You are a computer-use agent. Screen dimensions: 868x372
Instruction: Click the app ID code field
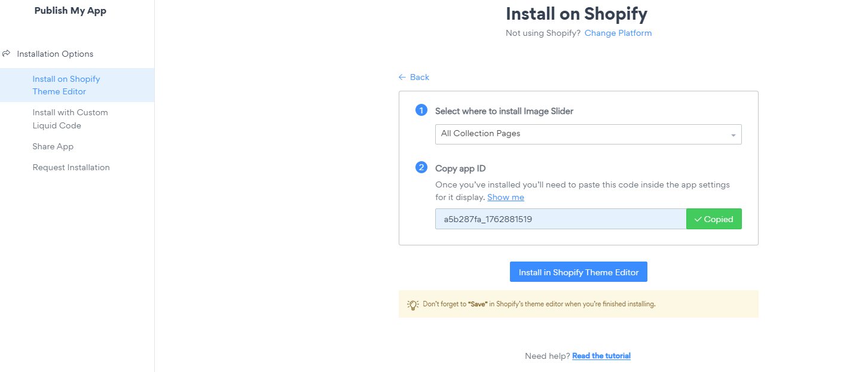561,219
